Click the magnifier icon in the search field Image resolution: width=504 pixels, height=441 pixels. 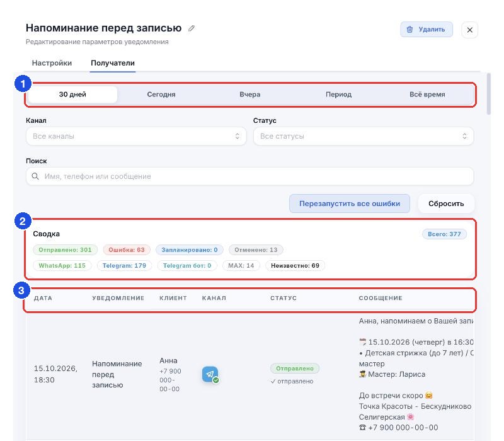tap(35, 176)
